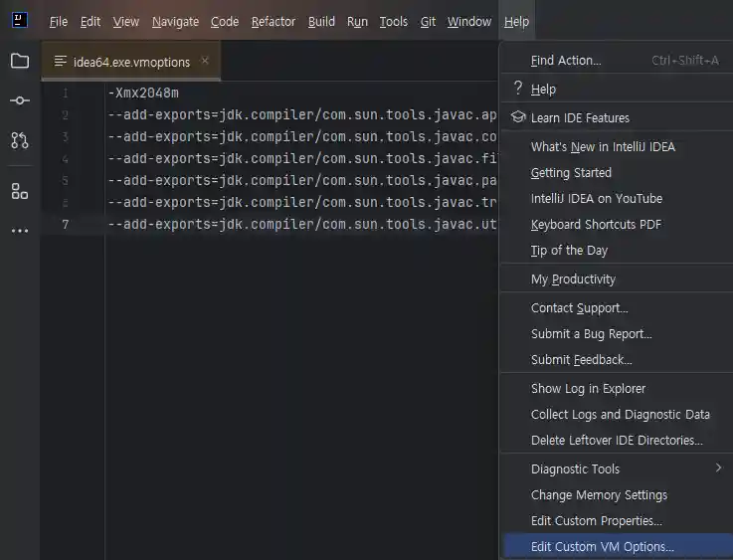The image size is (733, 560).
Task: Click the line ending in javac.ut
Action: [x=302, y=225]
